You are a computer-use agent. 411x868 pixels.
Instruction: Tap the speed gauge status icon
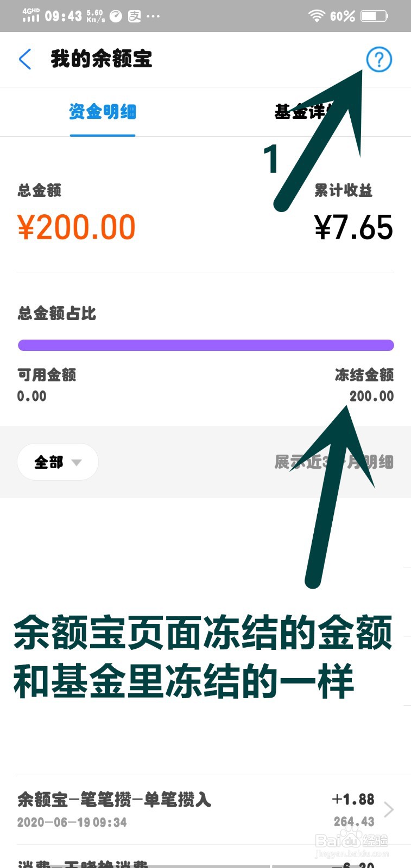(116, 16)
